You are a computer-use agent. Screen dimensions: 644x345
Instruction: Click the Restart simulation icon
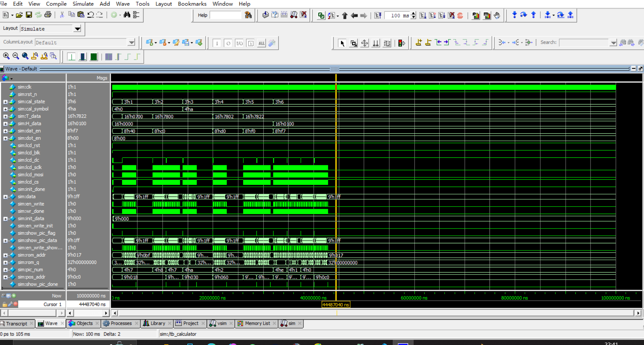point(378,15)
